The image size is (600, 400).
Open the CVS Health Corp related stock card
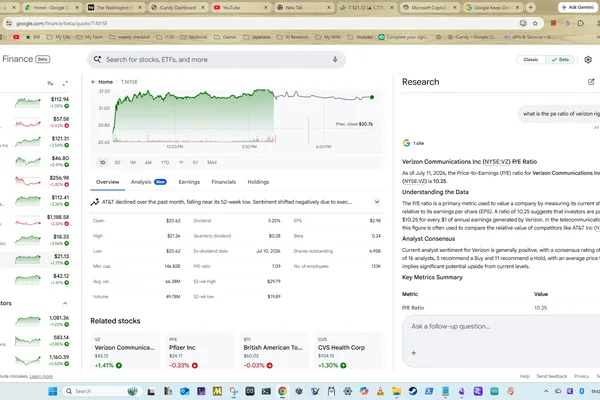(348, 352)
